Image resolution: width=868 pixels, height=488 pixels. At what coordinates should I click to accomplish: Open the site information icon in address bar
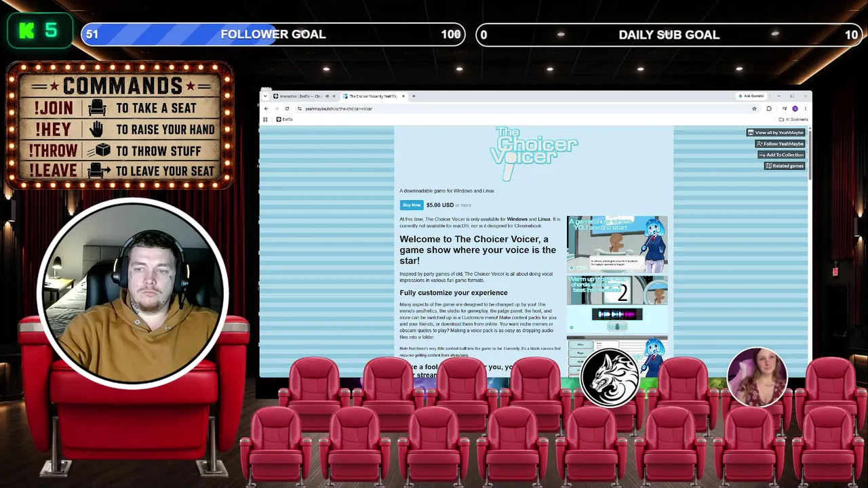point(300,108)
